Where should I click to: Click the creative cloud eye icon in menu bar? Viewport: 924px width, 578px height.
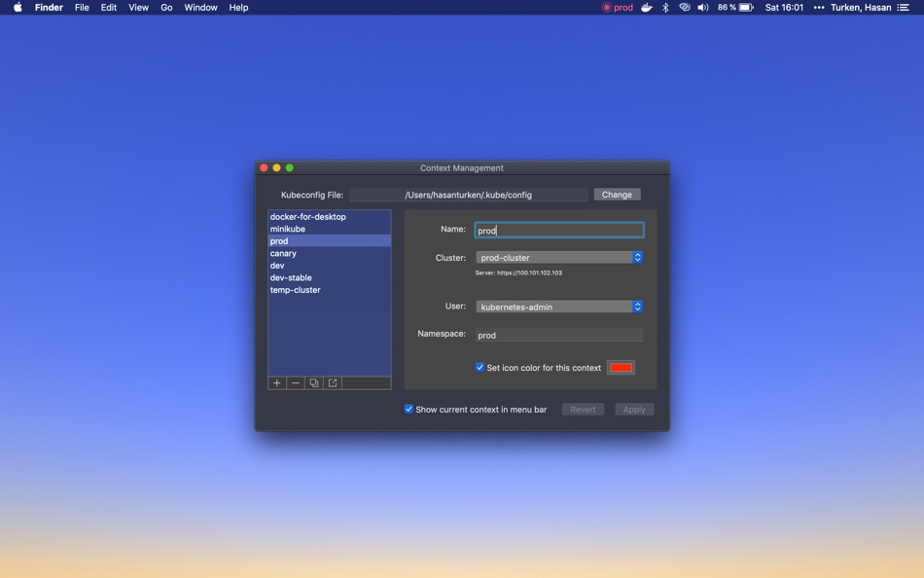pos(684,8)
